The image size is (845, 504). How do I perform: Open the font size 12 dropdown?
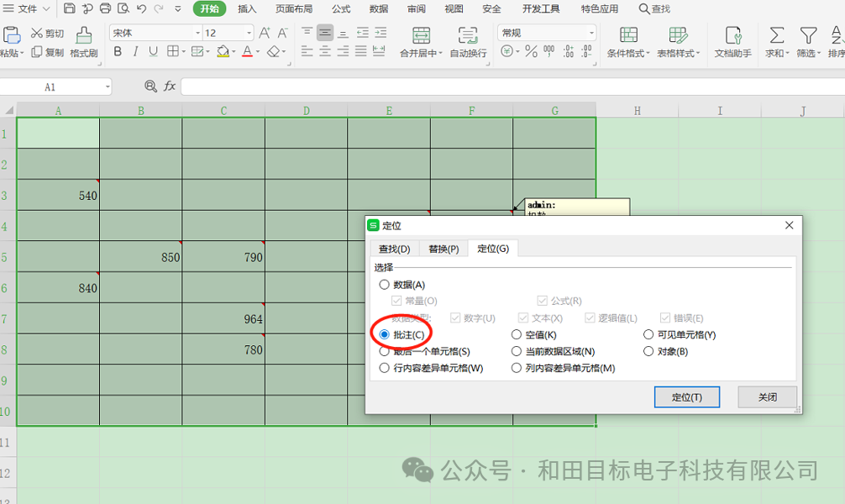coord(249,33)
